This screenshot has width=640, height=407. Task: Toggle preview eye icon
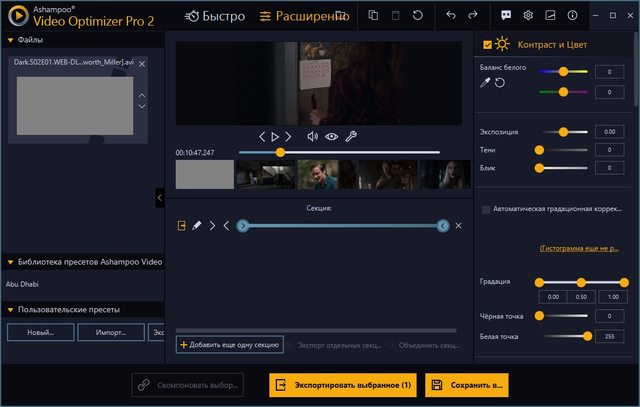(331, 137)
